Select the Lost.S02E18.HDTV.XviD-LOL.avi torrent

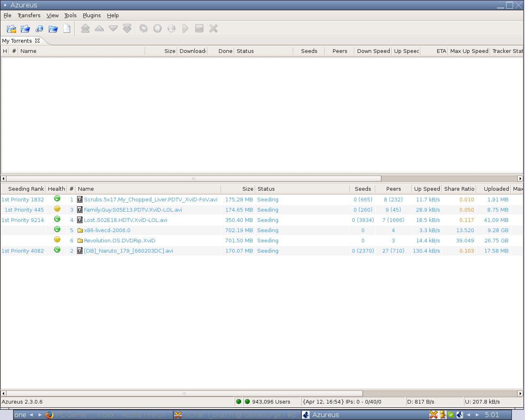[262, 220]
